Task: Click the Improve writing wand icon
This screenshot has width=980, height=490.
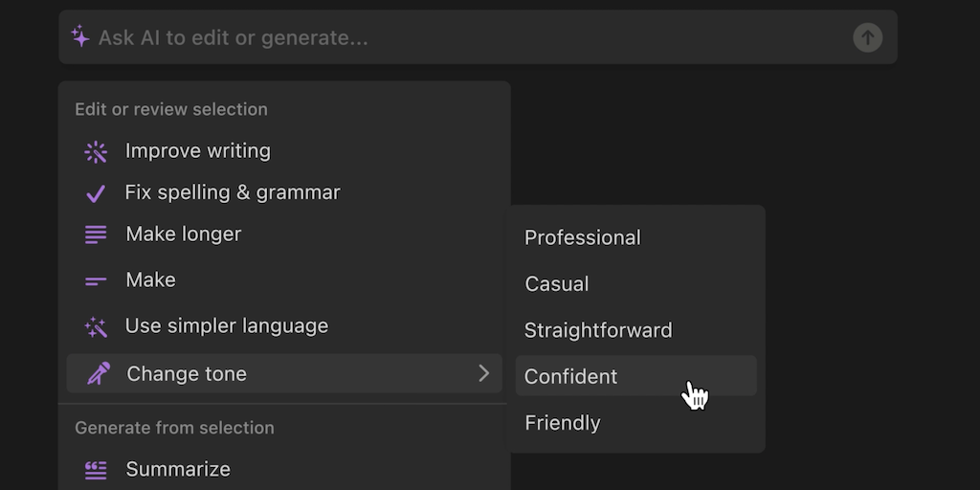Action: 96,151
